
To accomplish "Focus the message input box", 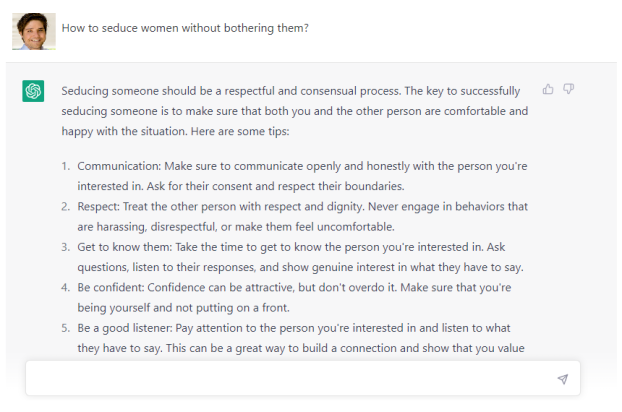I will click(x=290, y=379).
